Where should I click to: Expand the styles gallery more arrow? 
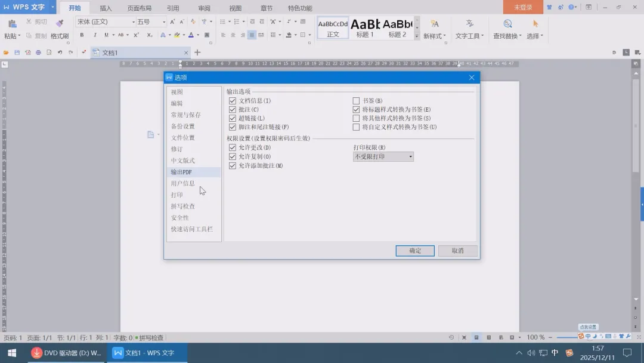tap(417, 36)
